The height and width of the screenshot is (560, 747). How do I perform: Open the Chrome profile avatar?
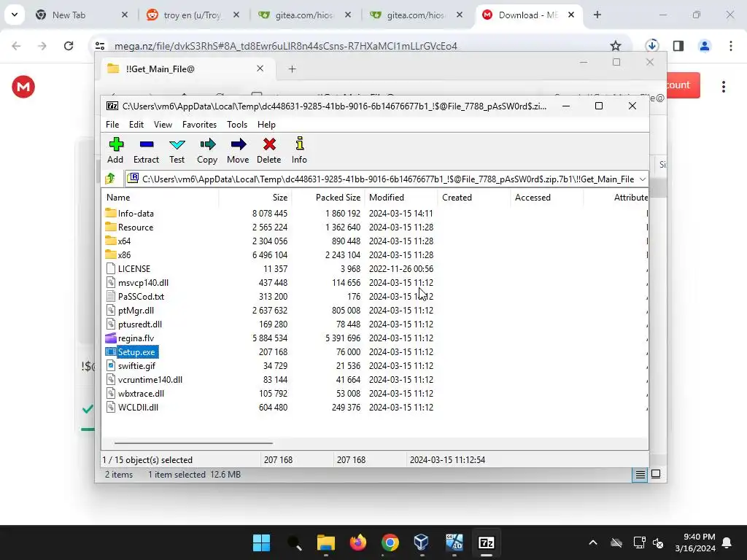(705, 46)
